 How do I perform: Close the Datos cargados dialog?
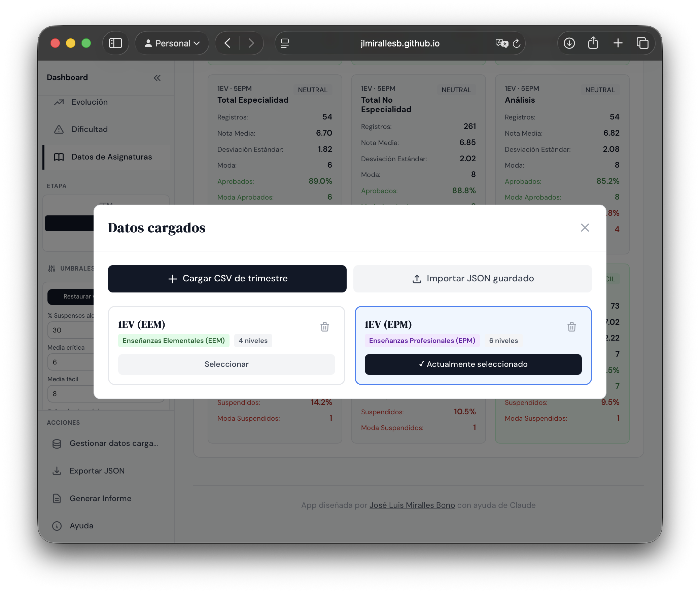click(585, 228)
